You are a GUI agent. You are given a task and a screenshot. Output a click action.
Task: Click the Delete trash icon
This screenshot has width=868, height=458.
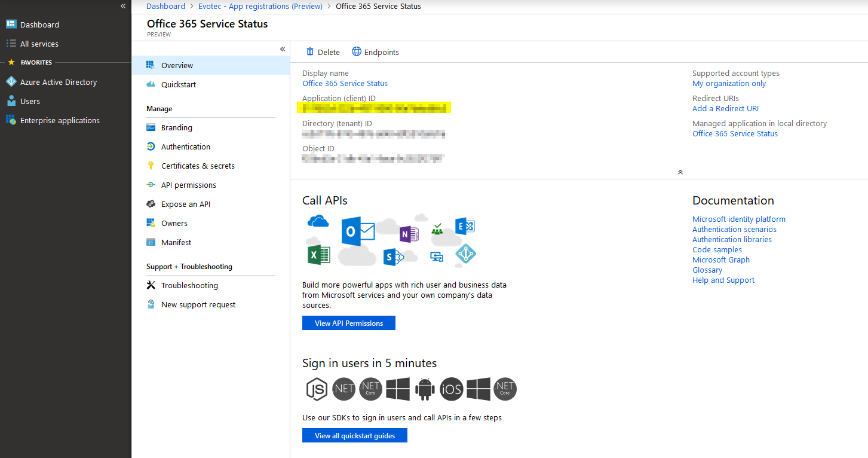click(x=309, y=52)
